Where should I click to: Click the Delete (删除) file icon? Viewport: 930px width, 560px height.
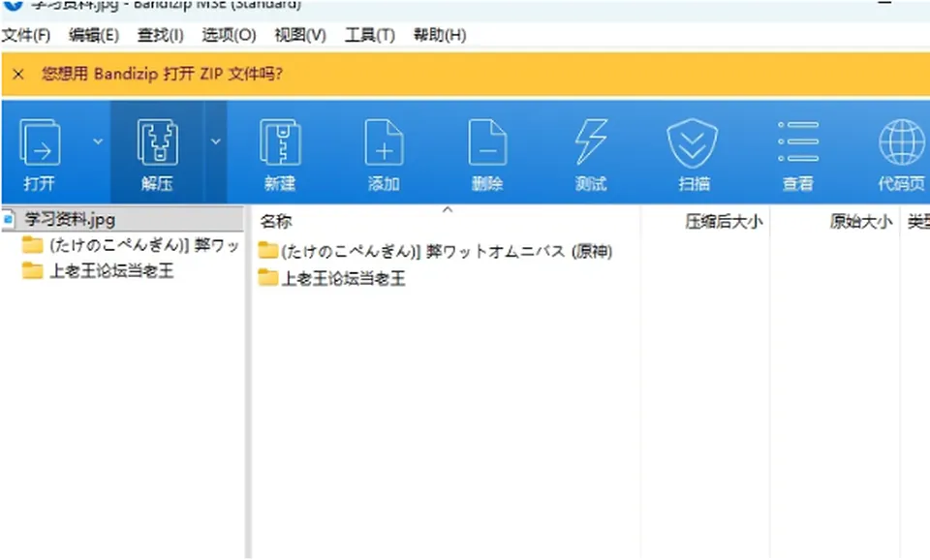coord(487,142)
